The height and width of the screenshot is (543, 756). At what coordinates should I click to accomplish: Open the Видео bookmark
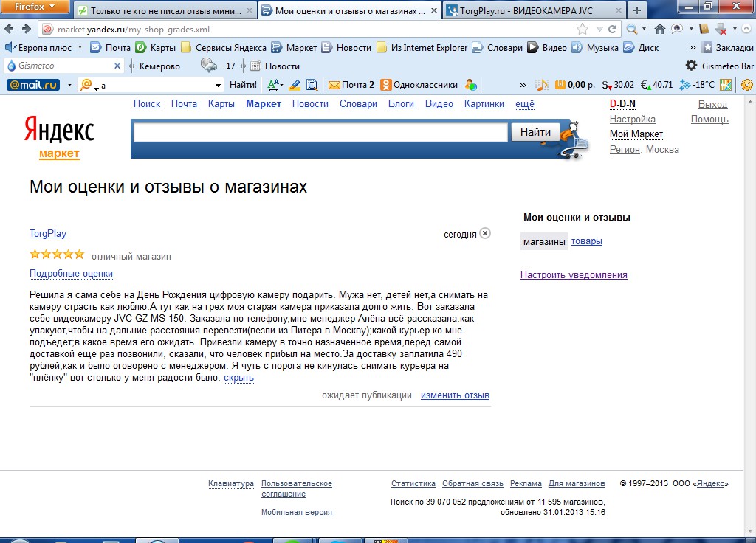pyautogui.click(x=547, y=48)
